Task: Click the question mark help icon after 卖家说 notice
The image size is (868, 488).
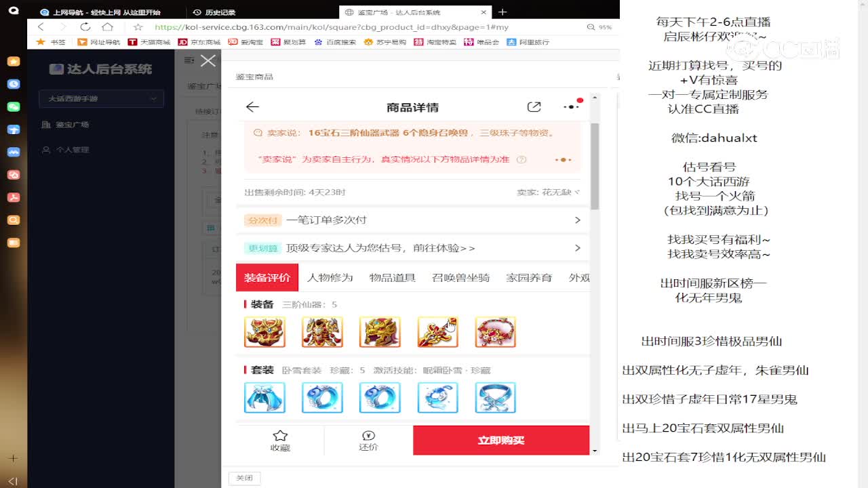Action: click(521, 160)
